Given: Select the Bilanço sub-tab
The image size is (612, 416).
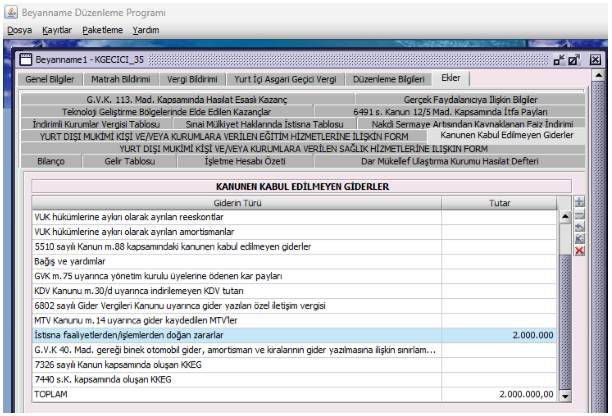Looking at the screenshot, I should click(x=51, y=160).
